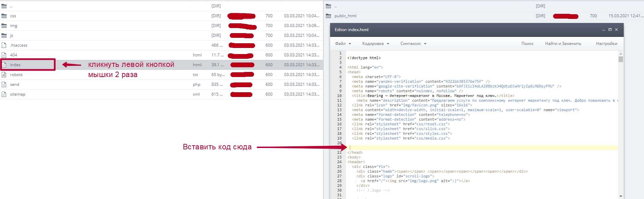Click the sitemap xml file icon

pyautogui.click(x=4, y=94)
